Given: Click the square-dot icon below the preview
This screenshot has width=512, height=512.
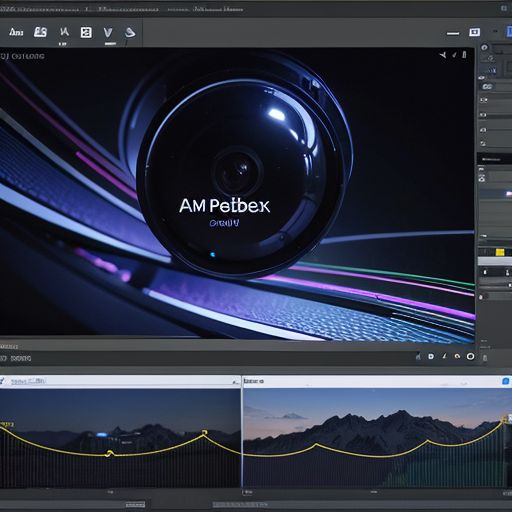Looking at the screenshot, I should [x=431, y=356].
